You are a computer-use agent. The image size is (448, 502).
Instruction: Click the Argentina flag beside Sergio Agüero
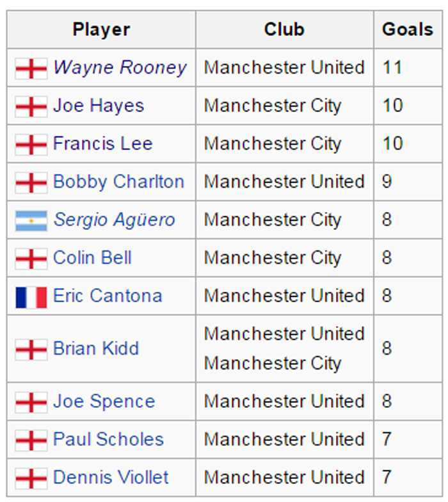(31, 220)
